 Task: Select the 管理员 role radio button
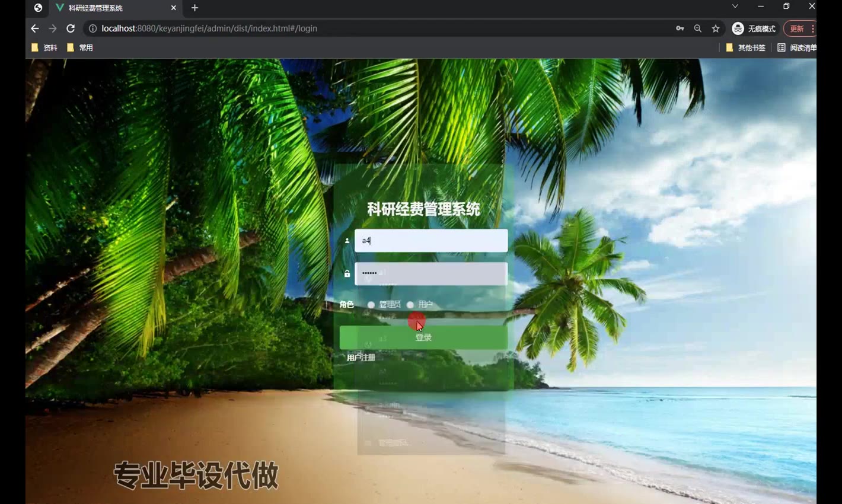371,305
